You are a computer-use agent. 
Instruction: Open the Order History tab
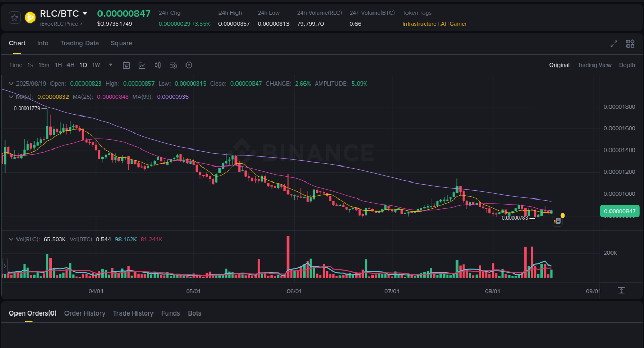(x=84, y=313)
